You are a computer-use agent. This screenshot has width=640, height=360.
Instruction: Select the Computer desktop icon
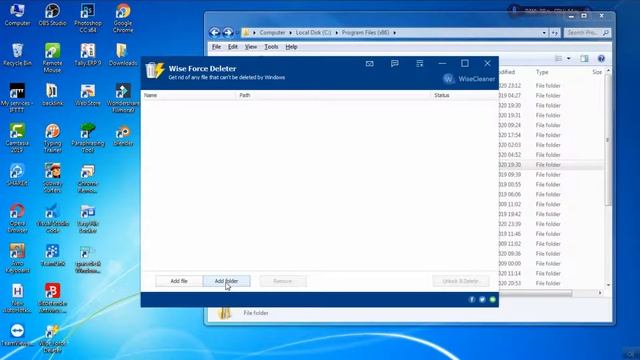18,16
